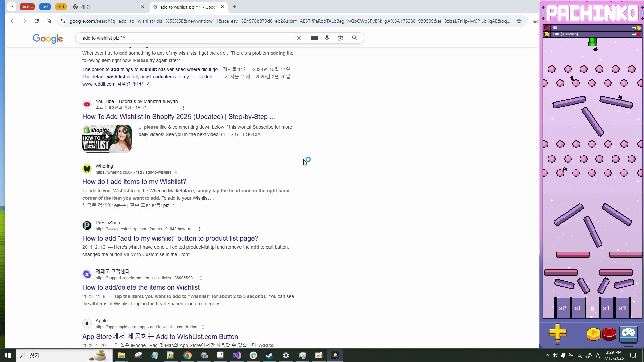Click the Google logo
The height and width of the screenshot is (362, 644).
click(x=48, y=39)
